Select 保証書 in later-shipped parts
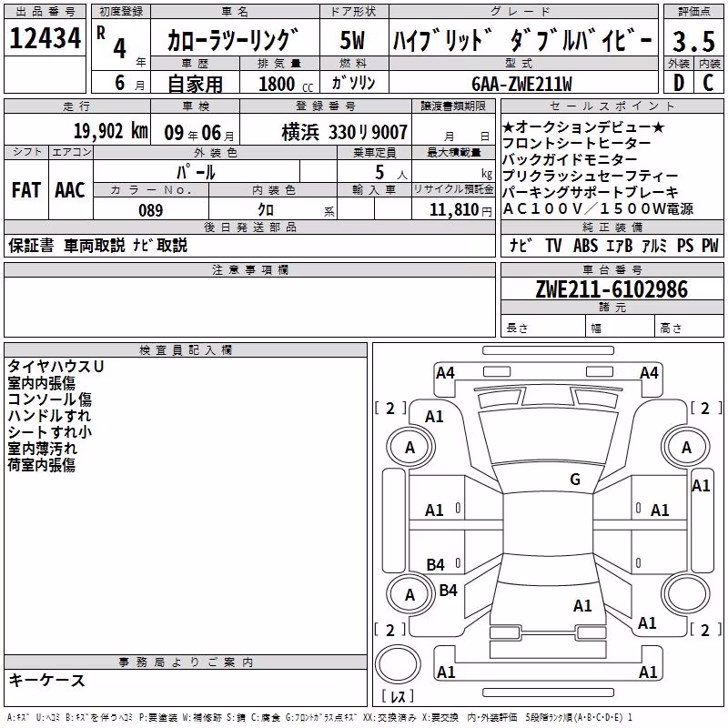This screenshot has width=728, height=728. point(31,245)
